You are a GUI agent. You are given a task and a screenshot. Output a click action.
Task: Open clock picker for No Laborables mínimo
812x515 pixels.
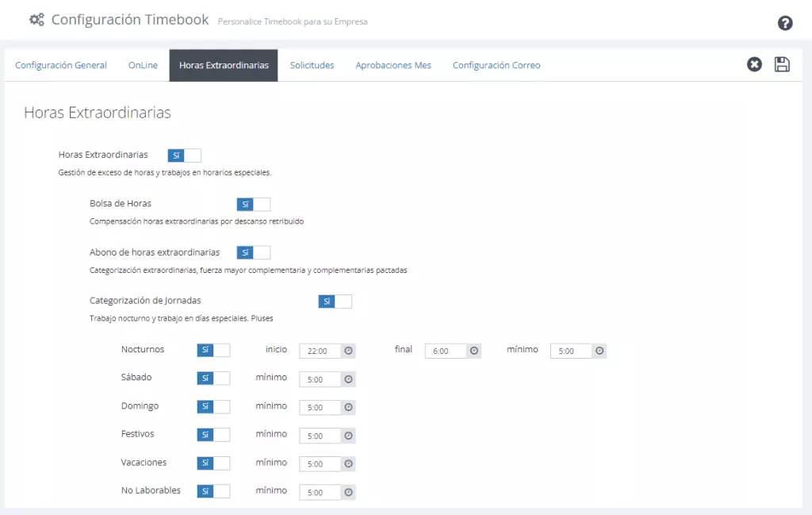tap(349, 492)
